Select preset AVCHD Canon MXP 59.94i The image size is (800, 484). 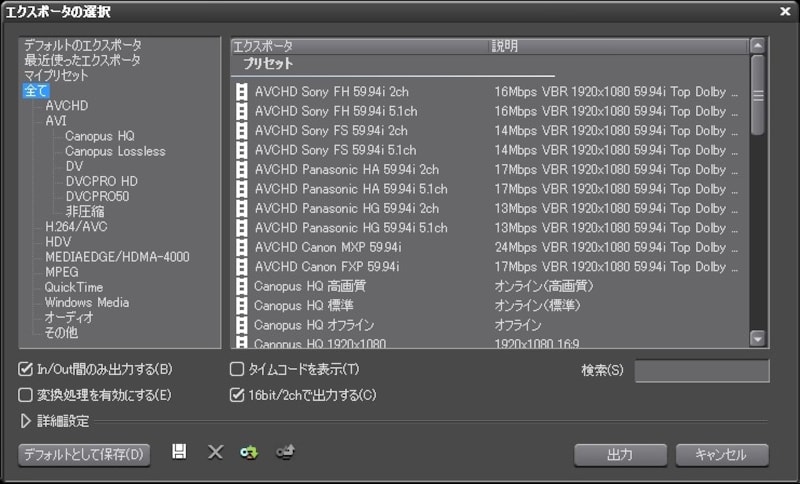(328, 247)
